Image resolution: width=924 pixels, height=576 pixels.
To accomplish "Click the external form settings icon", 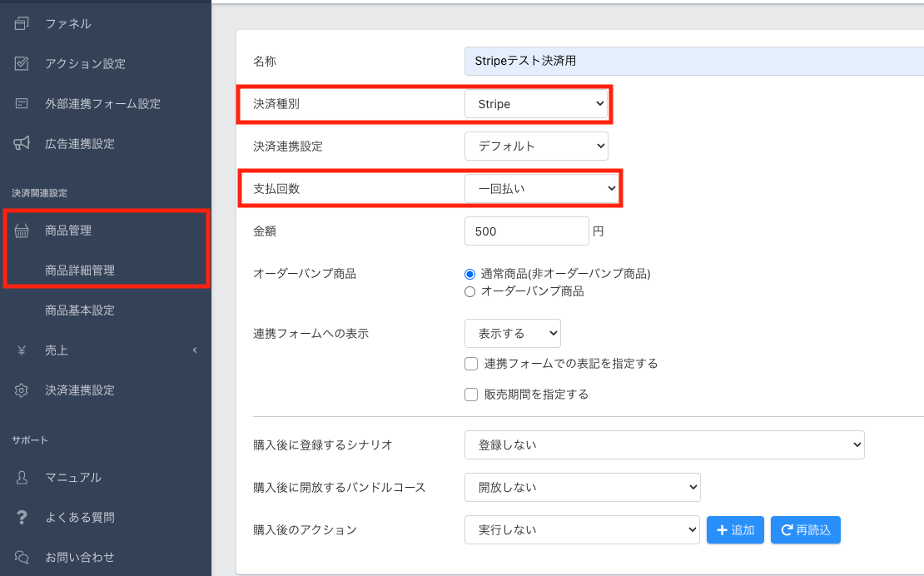I will (22, 104).
